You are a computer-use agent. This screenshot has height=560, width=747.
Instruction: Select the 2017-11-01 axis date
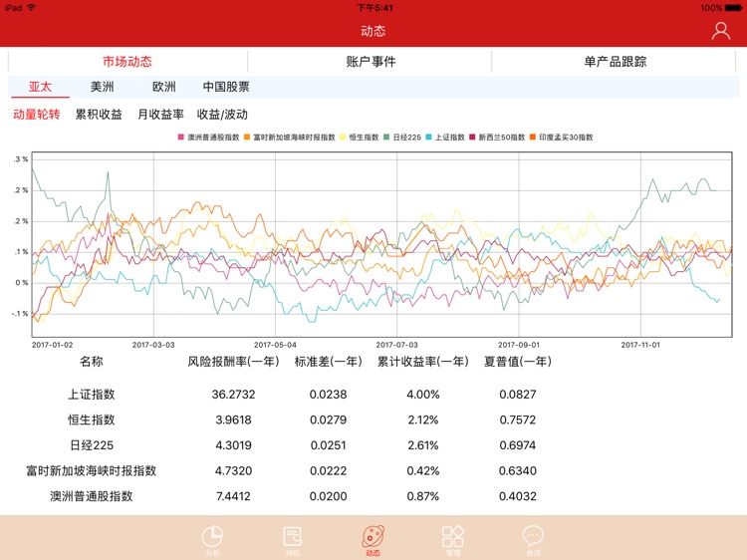(640, 345)
